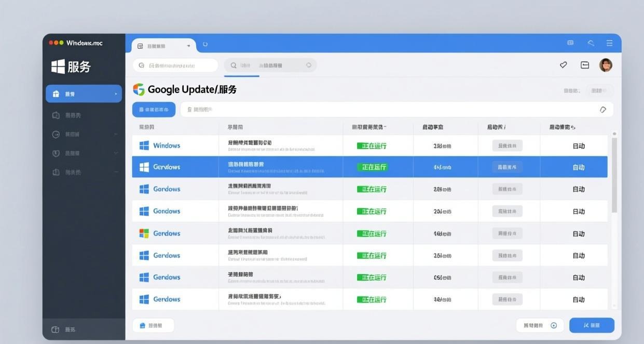644x344 pixels.
Task: Click the wide filter text field under the title
Action: tap(396, 110)
